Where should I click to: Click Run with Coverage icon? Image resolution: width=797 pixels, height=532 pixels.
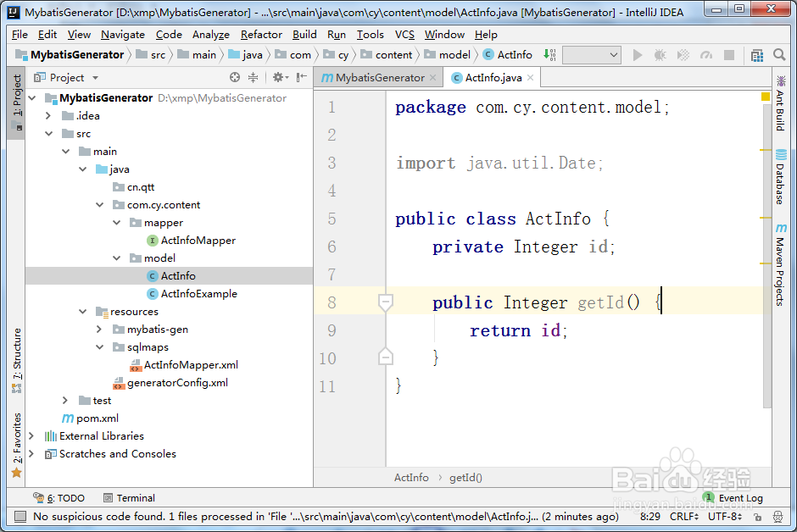(x=683, y=55)
